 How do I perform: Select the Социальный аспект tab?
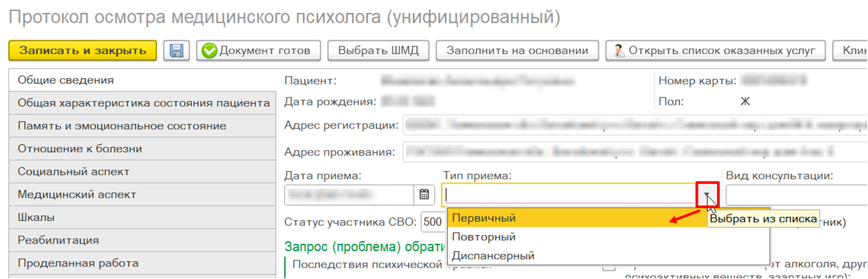pos(73,172)
